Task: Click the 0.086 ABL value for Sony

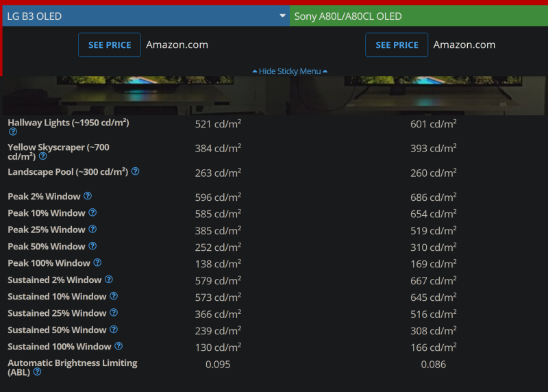Action: click(434, 365)
